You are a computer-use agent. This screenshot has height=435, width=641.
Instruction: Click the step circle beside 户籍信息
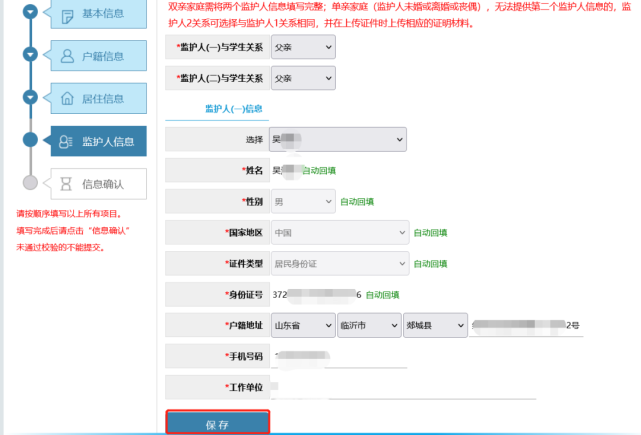(30, 54)
